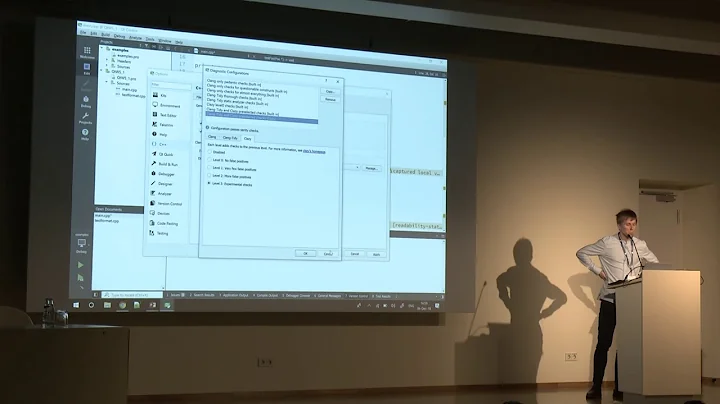The image size is (720, 404).
Task: Select Text Editor category in Options
Action: point(164,115)
